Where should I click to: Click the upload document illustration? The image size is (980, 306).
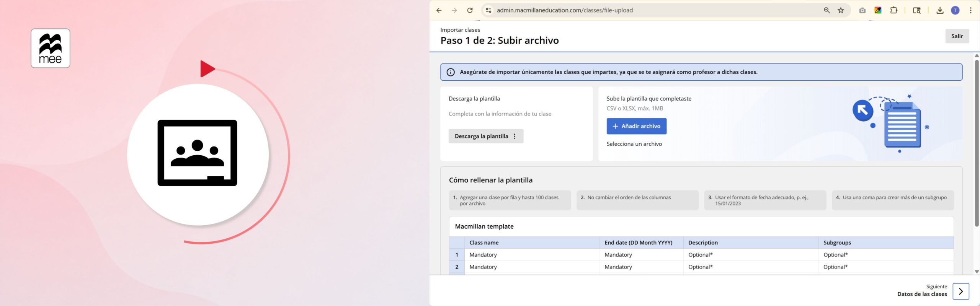[x=891, y=123]
